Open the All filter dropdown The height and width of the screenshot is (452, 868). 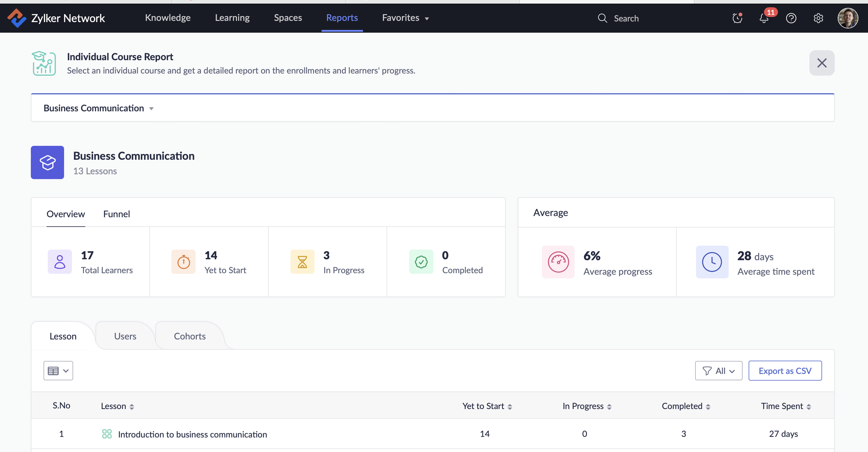click(718, 371)
